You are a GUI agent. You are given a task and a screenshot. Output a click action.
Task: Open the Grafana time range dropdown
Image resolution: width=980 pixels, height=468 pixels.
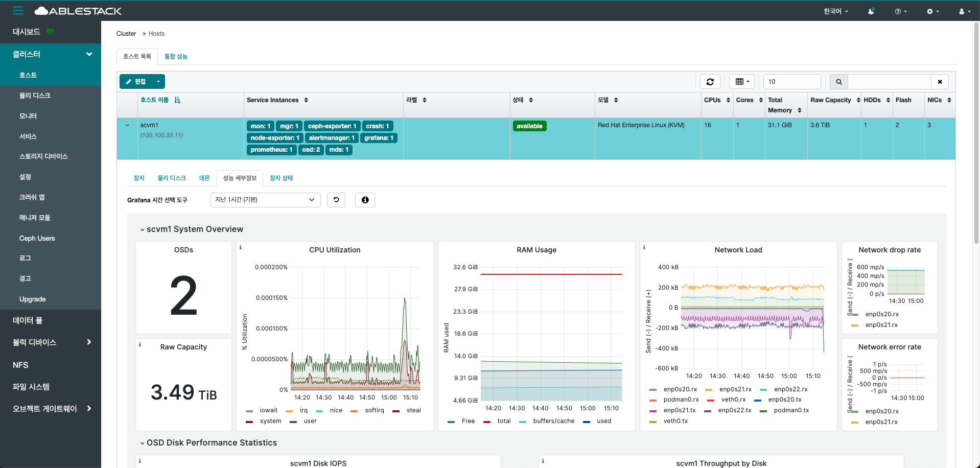[x=265, y=200]
